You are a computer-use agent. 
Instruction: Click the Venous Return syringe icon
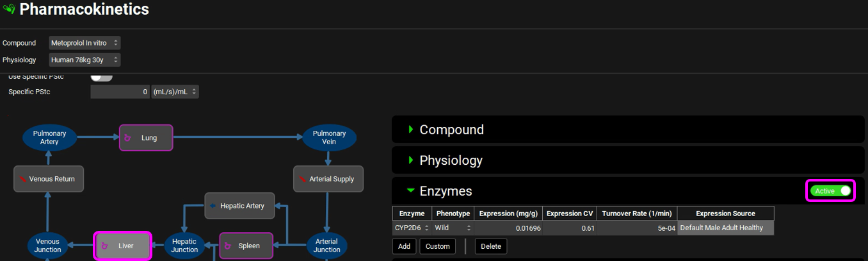click(x=22, y=179)
